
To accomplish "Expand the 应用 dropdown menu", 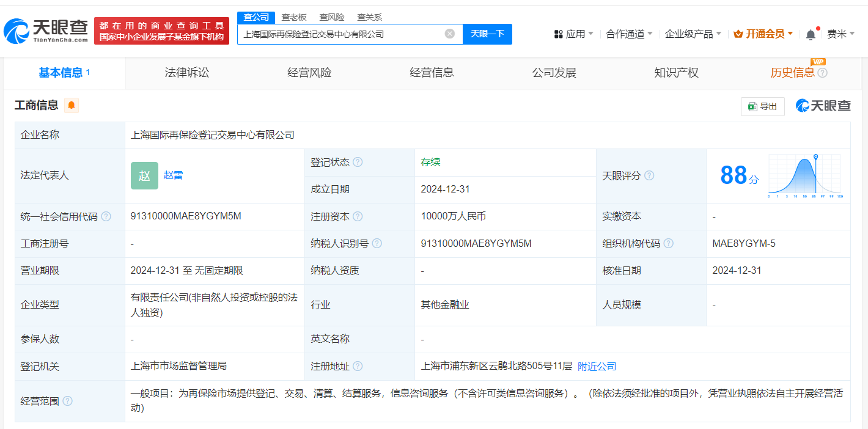I will point(573,34).
